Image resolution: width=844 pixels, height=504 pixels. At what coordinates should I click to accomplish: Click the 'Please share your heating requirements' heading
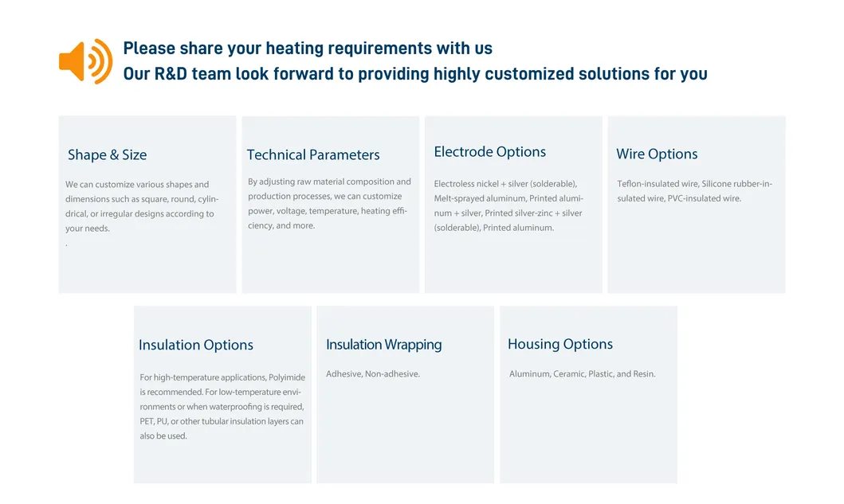308,49
